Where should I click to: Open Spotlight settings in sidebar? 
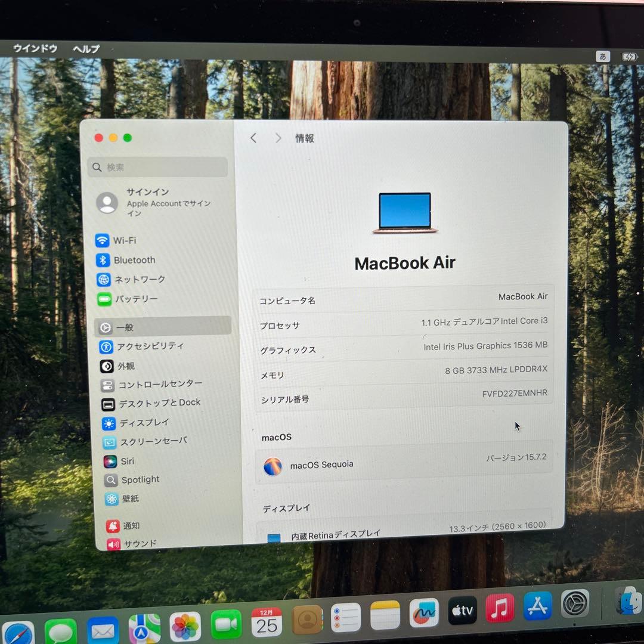132,479
